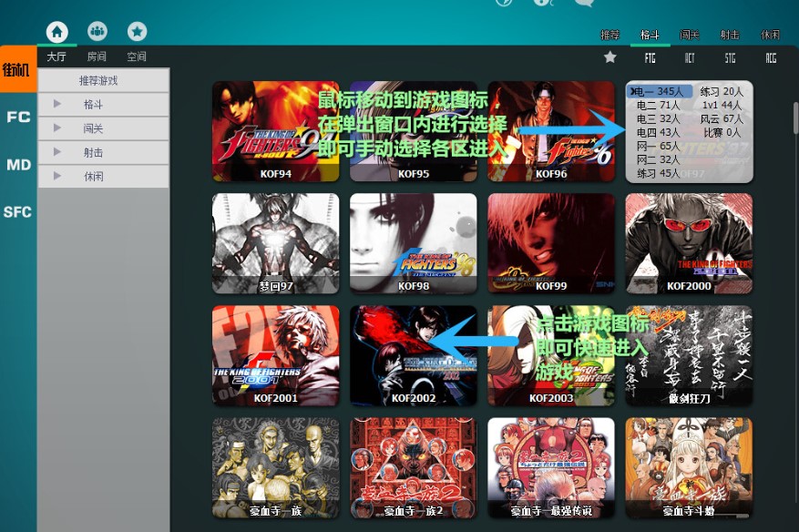Viewport: 799px width, 532px height.
Task: Expand the 格斗 tree arrow
Action: click(57, 104)
